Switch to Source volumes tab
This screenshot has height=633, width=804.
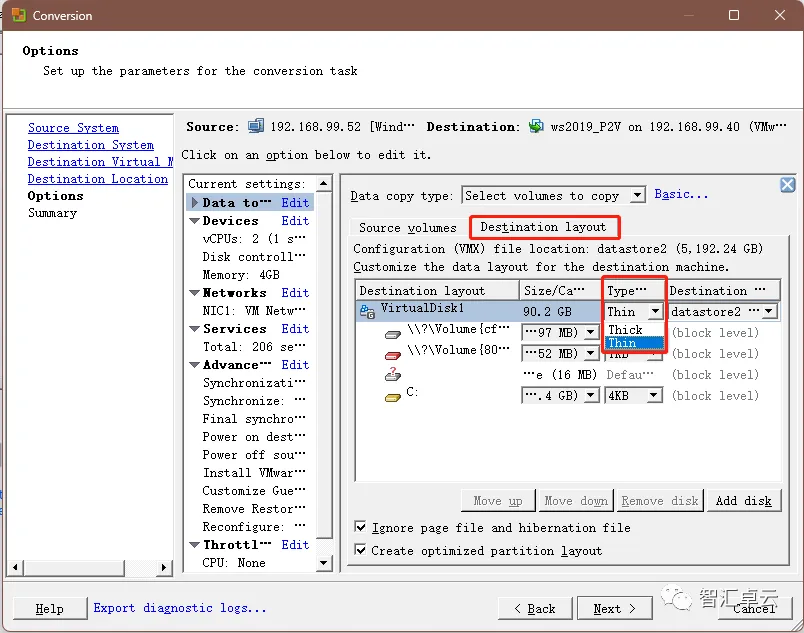pyautogui.click(x=408, y=228)
